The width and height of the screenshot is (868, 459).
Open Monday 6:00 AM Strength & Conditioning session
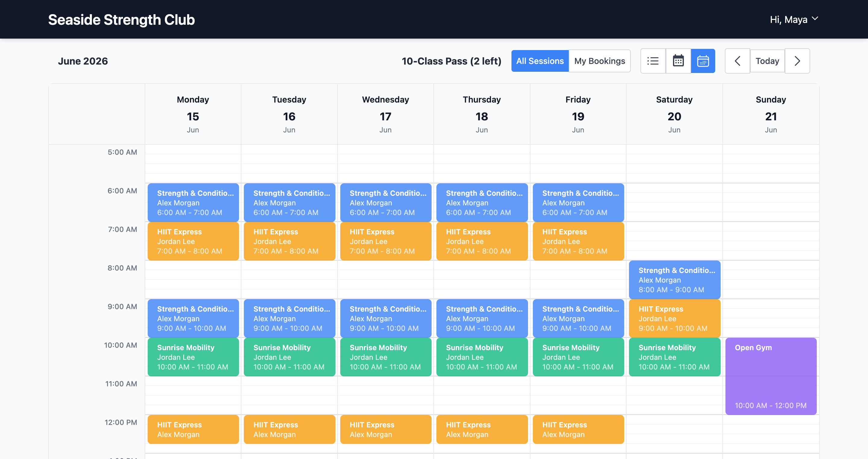(x=193, y=202)
